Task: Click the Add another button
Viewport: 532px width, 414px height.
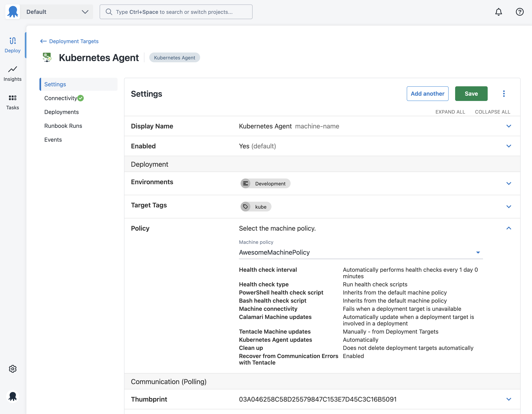Action: point(427,94)
